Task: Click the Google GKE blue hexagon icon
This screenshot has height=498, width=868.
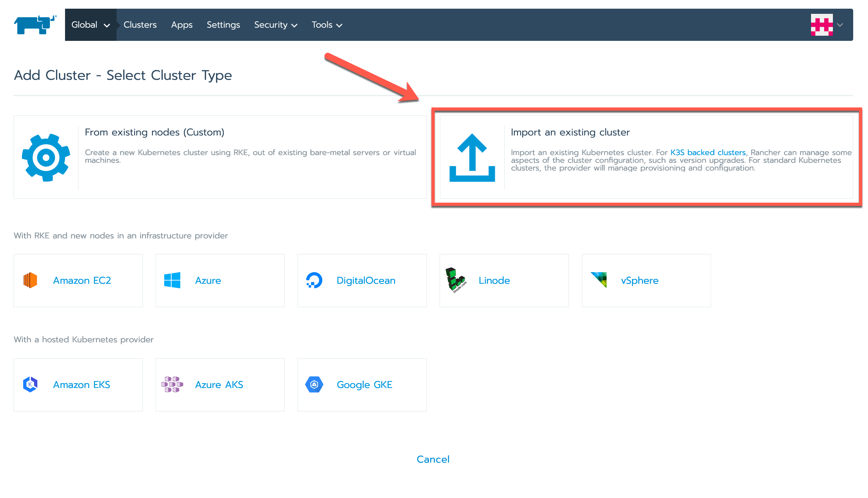Action: tap(314, 385)
